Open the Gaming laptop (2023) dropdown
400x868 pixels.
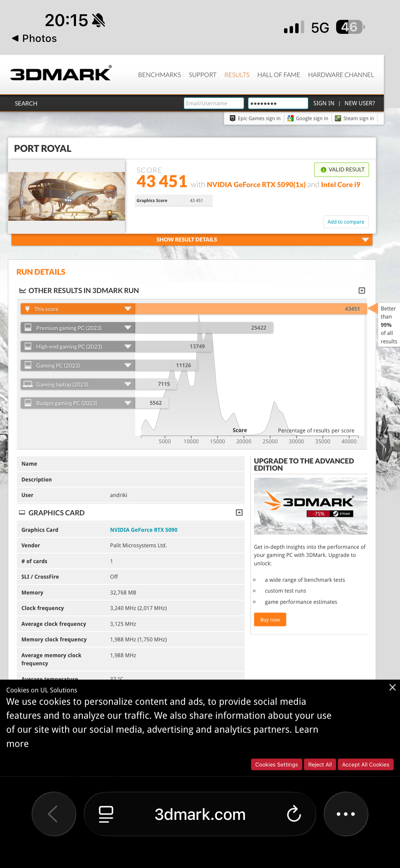coord(128,384)
